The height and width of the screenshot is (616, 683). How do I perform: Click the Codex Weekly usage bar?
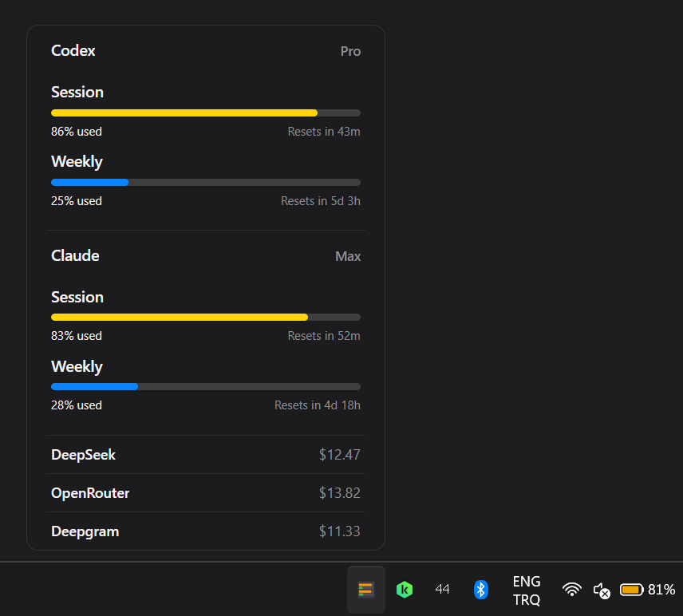[x=206, y=182]
